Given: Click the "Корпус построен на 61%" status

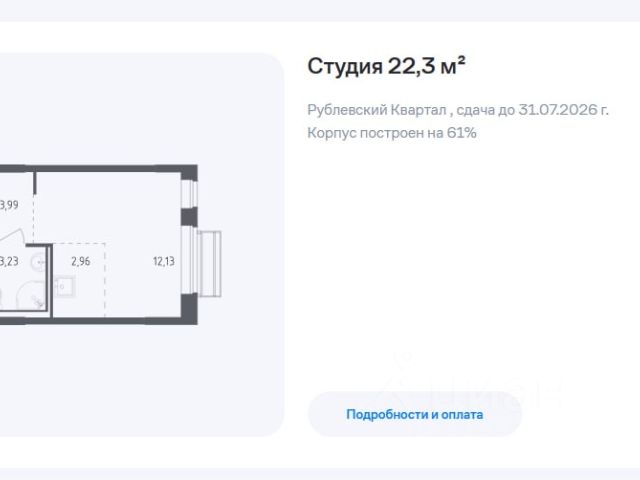Looking at the screenshot, I should tap(392, 132).
